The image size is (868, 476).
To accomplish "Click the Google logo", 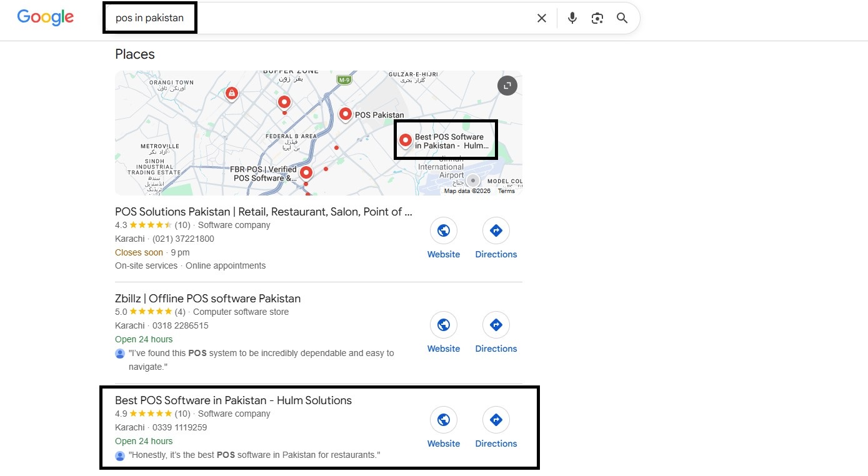I will click(x=46, y=17).
